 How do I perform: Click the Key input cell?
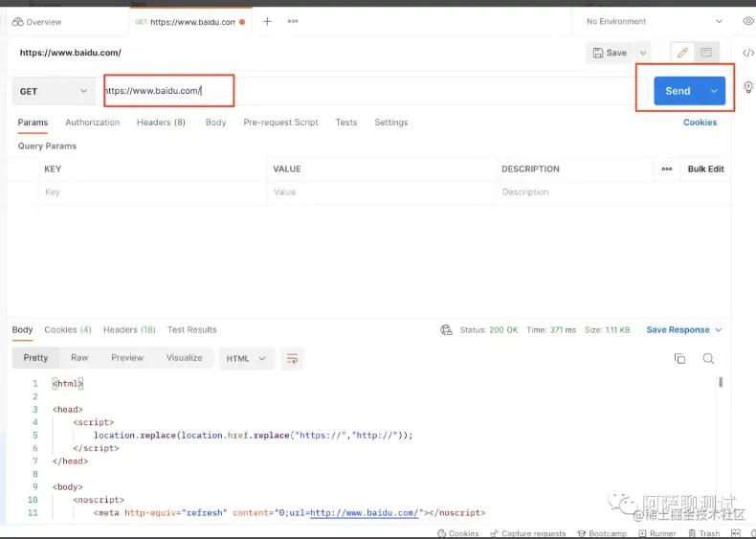pos(152,192)
